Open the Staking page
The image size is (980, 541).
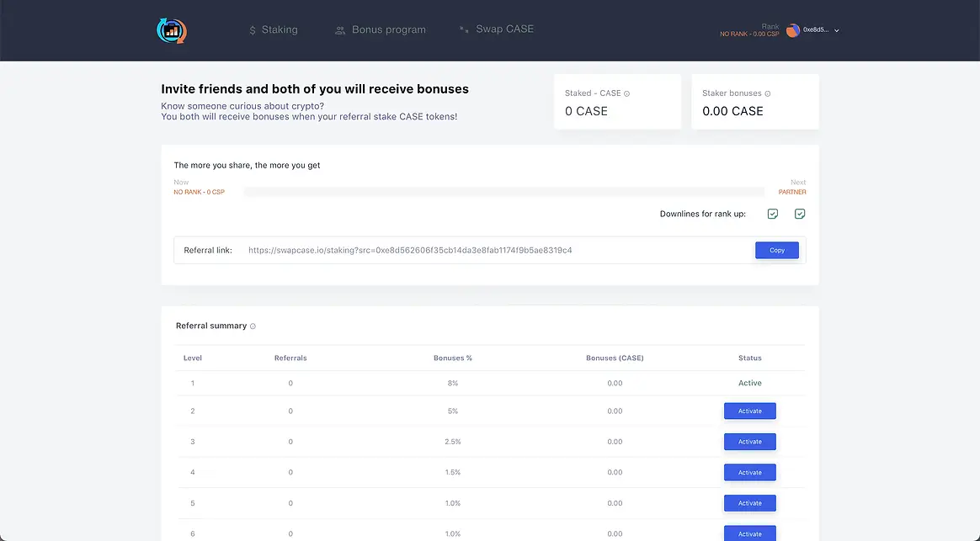[279, 29]
